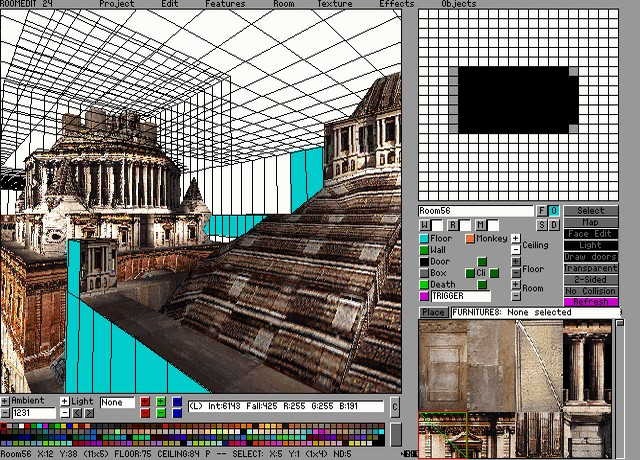
Task: Enable the No Collision option
Action: coord(591,291)
